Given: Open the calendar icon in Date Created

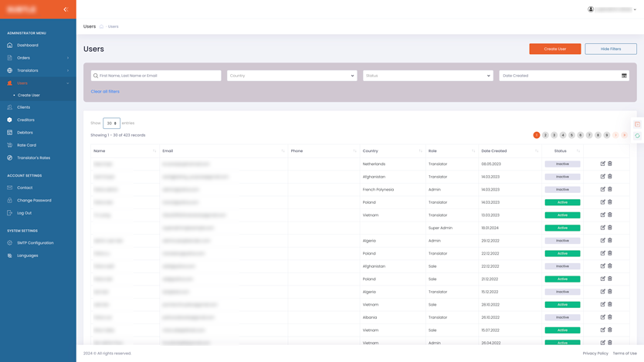Looking at the screenshot, I should [624, 76].
